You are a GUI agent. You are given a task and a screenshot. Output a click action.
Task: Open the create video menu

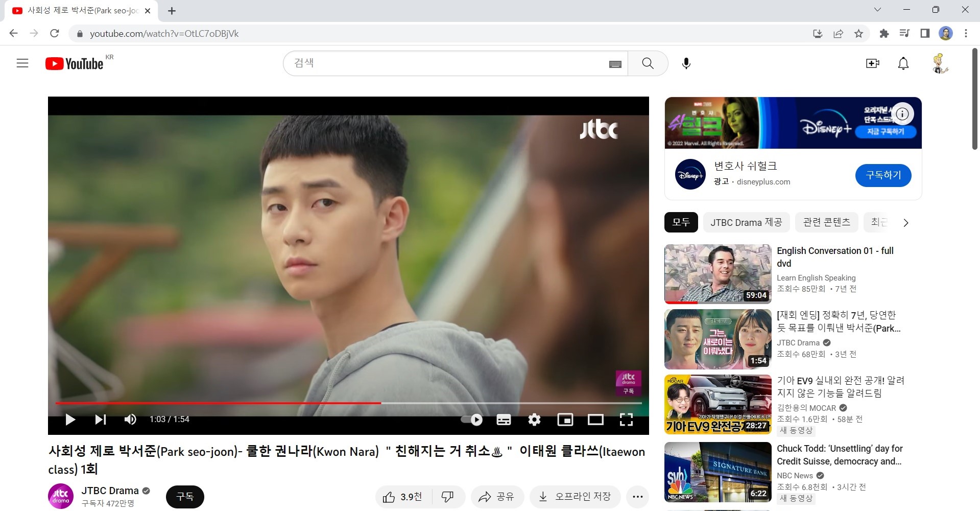click(872, 63)
